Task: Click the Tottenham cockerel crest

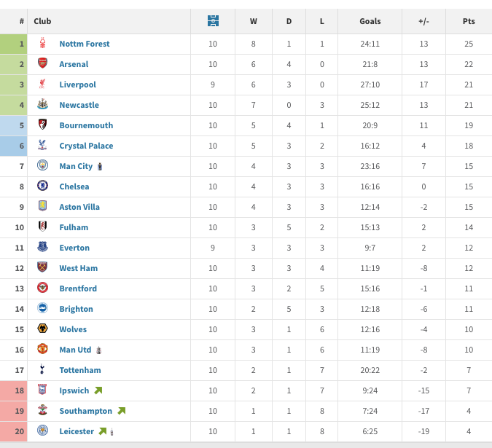Action: [42, 369]
